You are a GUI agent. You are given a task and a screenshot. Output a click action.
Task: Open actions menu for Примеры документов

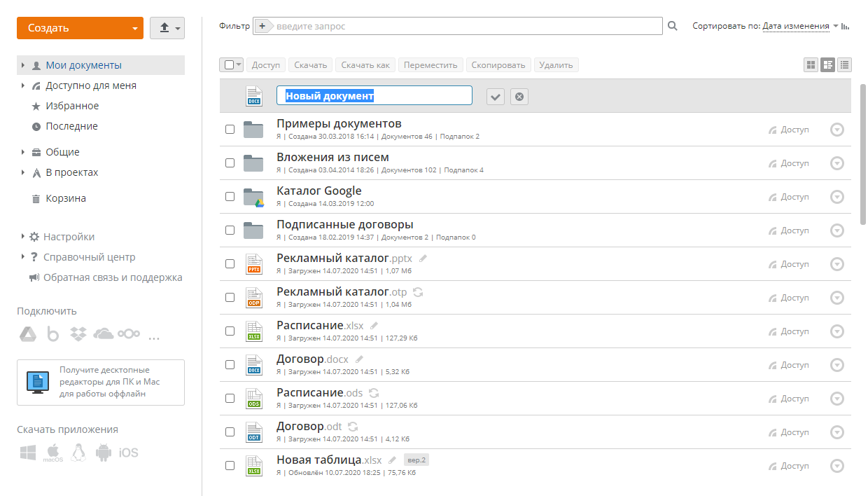pos(837,130)
